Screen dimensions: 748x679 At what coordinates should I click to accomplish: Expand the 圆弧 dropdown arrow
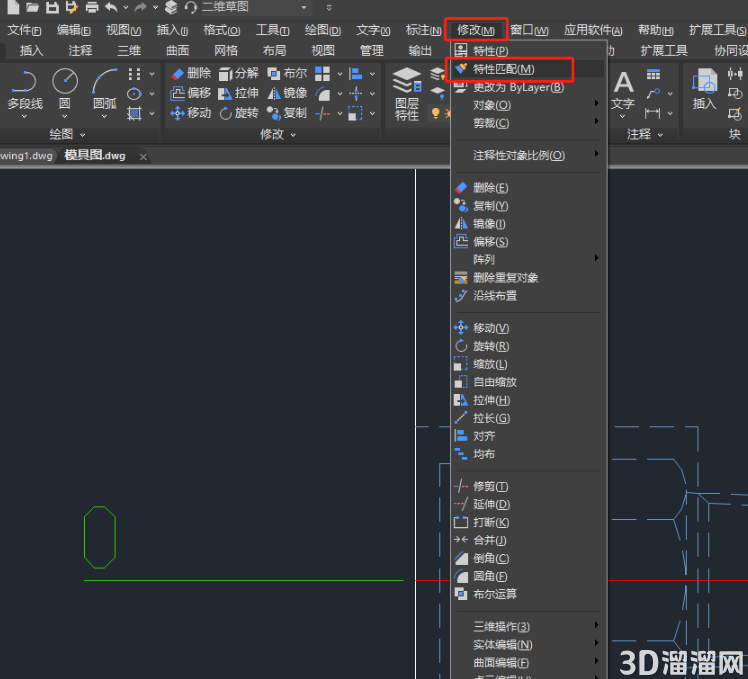104,116
